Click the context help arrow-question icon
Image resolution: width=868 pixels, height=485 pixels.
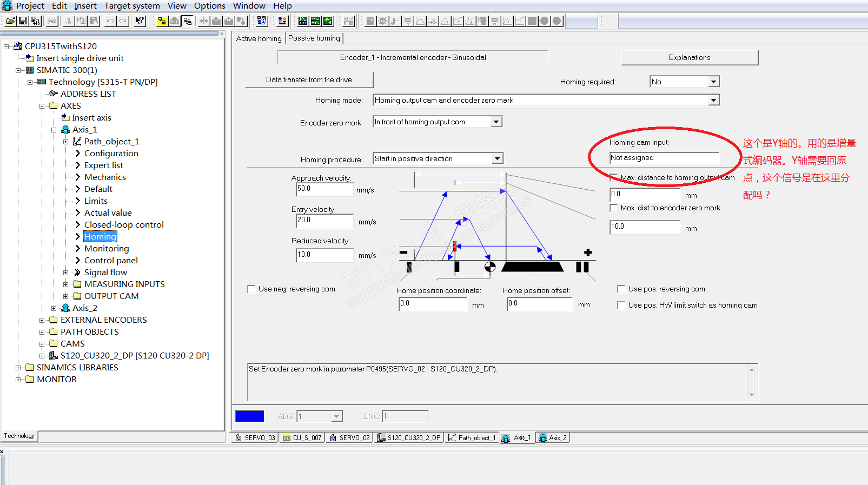click(140, 21)
